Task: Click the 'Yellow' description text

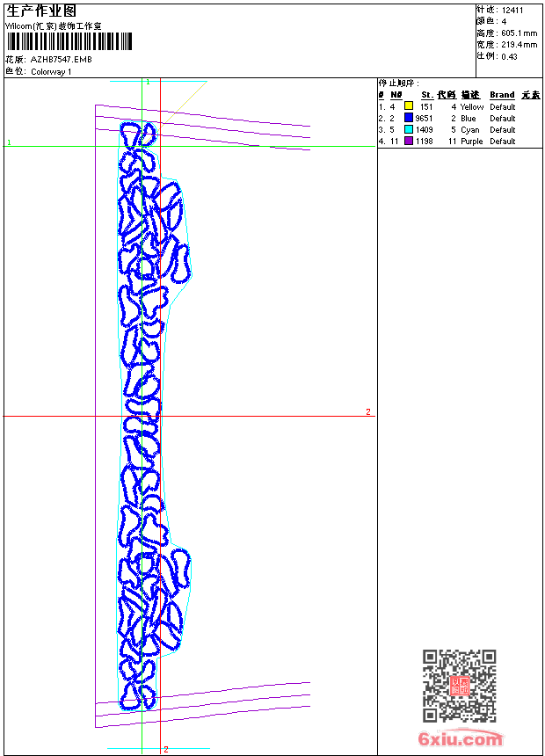Action: (472, 106)
